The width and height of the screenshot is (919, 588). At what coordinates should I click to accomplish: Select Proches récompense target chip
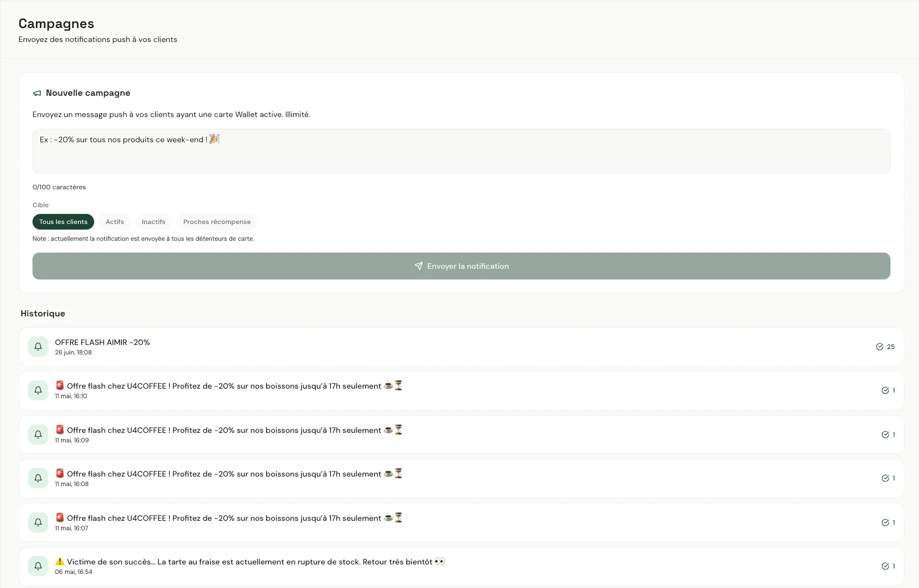217,222
